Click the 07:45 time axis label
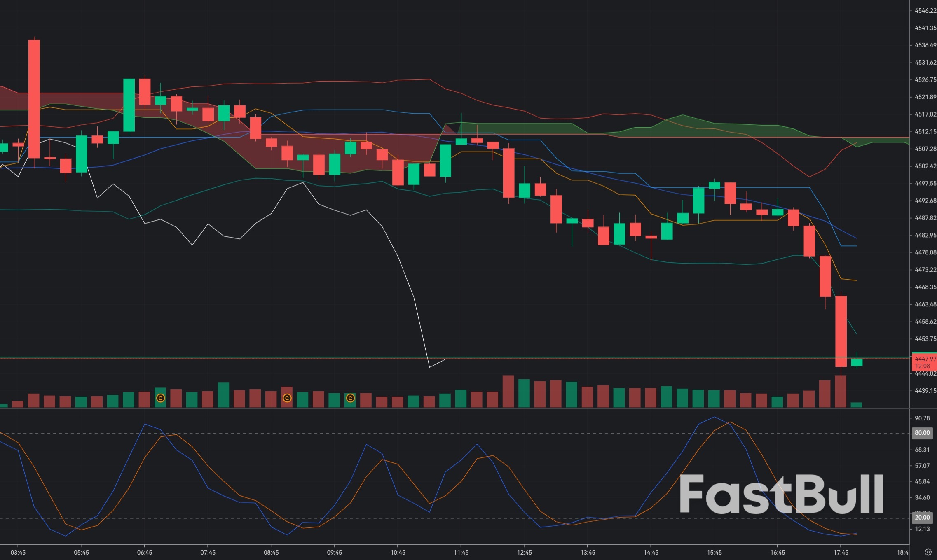 208,553
